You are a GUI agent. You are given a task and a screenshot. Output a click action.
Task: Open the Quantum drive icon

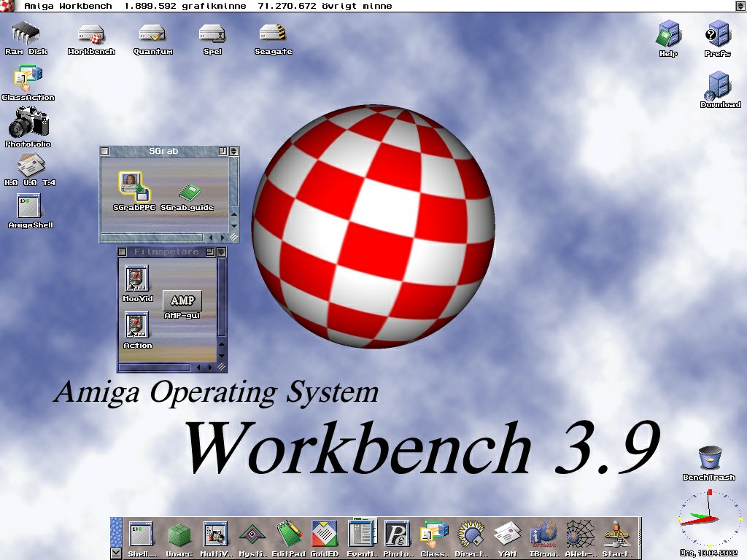(x=153, y=34)
